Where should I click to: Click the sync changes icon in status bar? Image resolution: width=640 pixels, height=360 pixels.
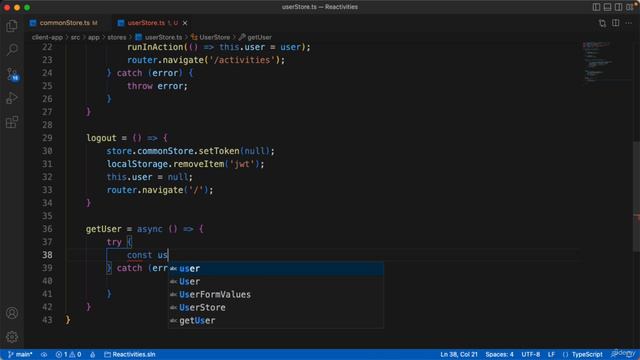(x=44, y=354)
